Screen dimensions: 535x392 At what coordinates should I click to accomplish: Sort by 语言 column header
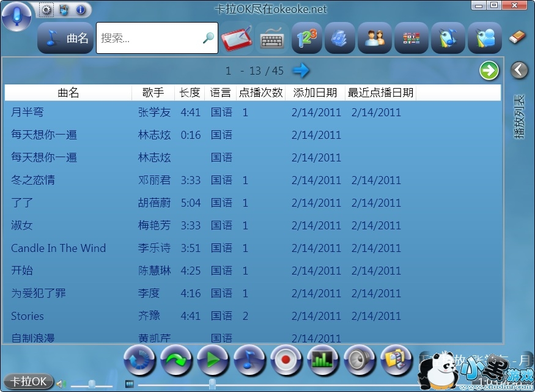click(220, 92)
